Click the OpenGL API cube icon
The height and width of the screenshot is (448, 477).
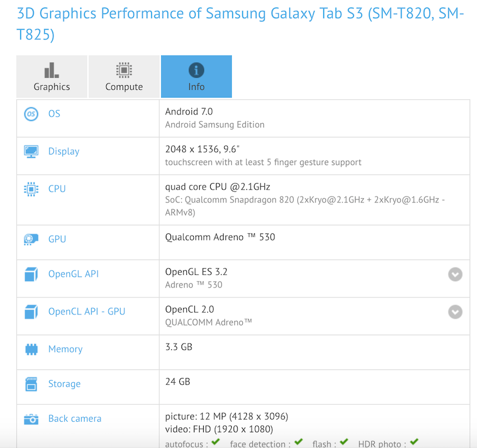[x=31, y=274]
